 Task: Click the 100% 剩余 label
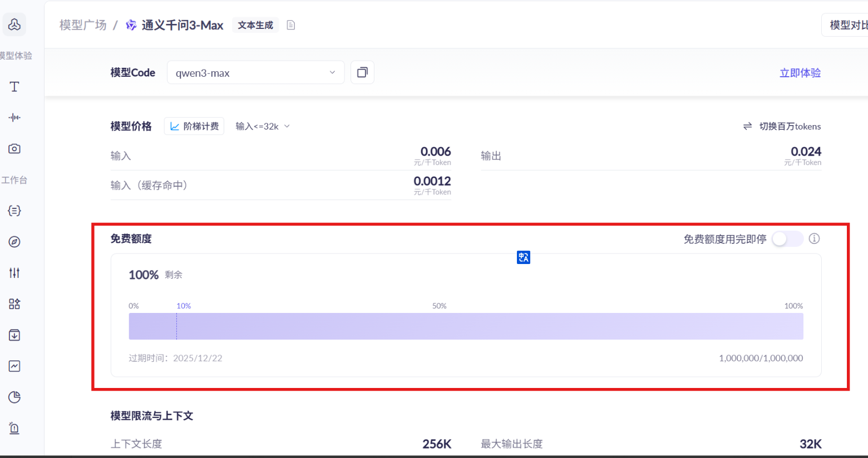coord(155,275)
